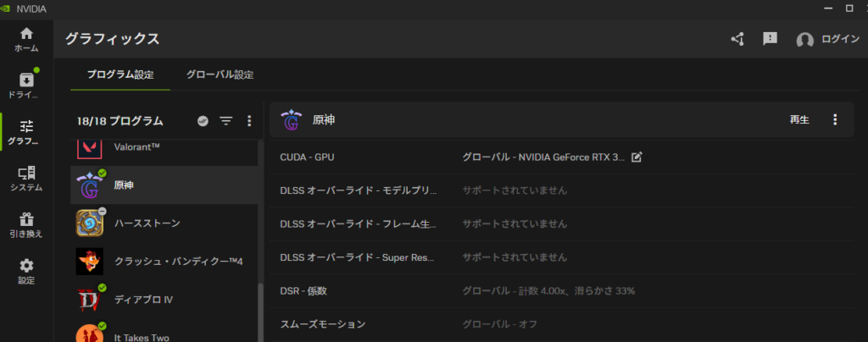This screenshot has height=342, width=868.
Task: Open the システム (System) sidebar page
Action: click(x=26, y=179)
